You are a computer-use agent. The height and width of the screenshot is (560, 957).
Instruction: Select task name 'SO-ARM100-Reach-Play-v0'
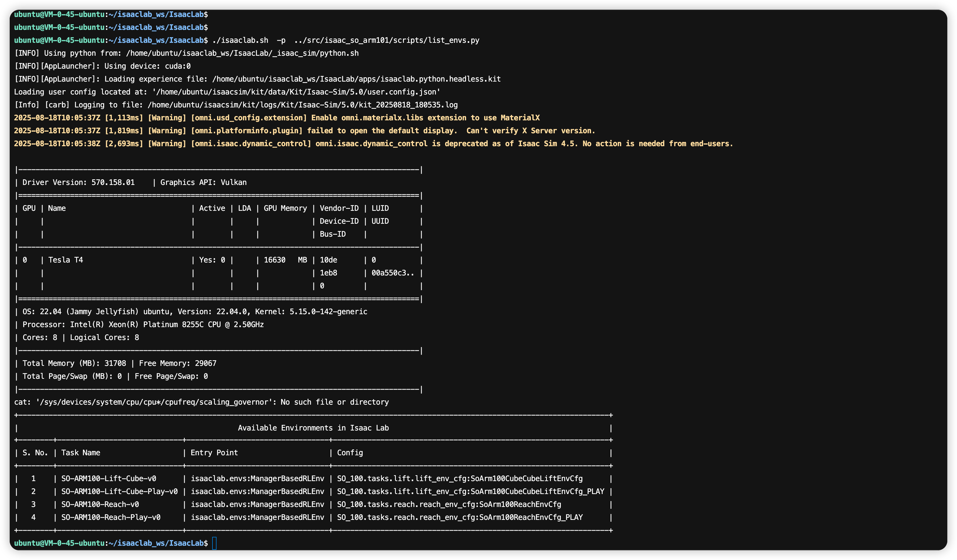[111, 517]
